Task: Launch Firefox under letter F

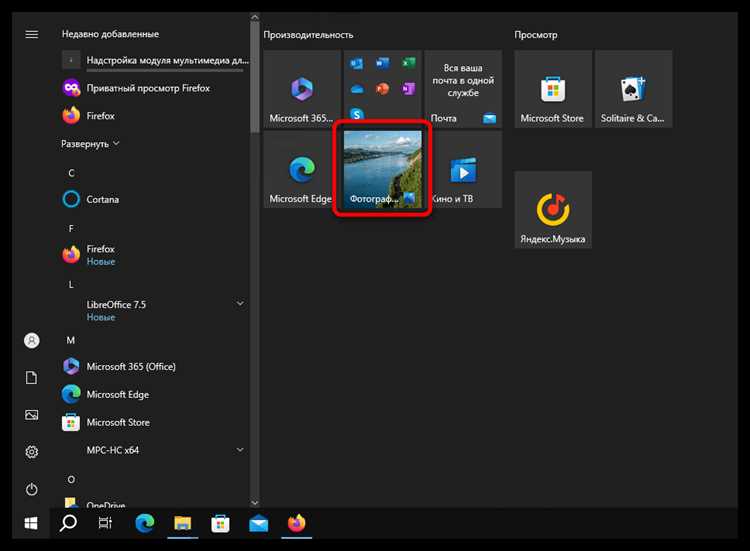Action: click(x=155, y=254)
